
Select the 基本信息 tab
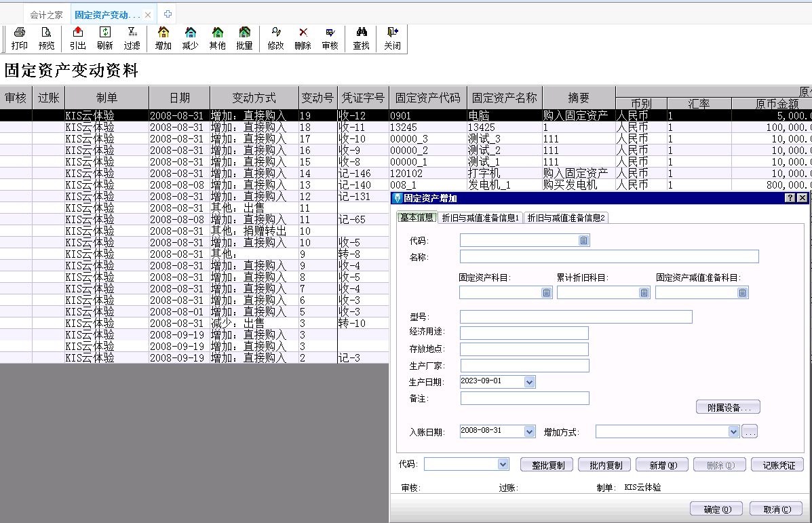click(417, 218)
